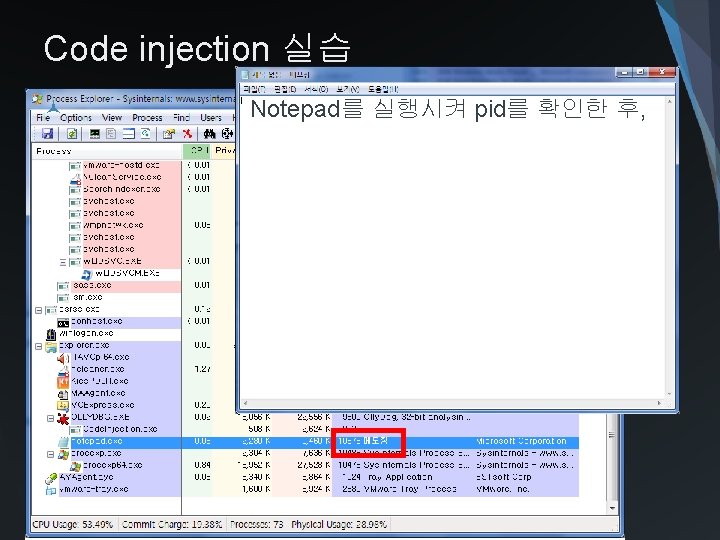The image size is (720, 540).
Task: Click the CPU Usage: 53.49% status entry
Action: [x=73, y=524]
